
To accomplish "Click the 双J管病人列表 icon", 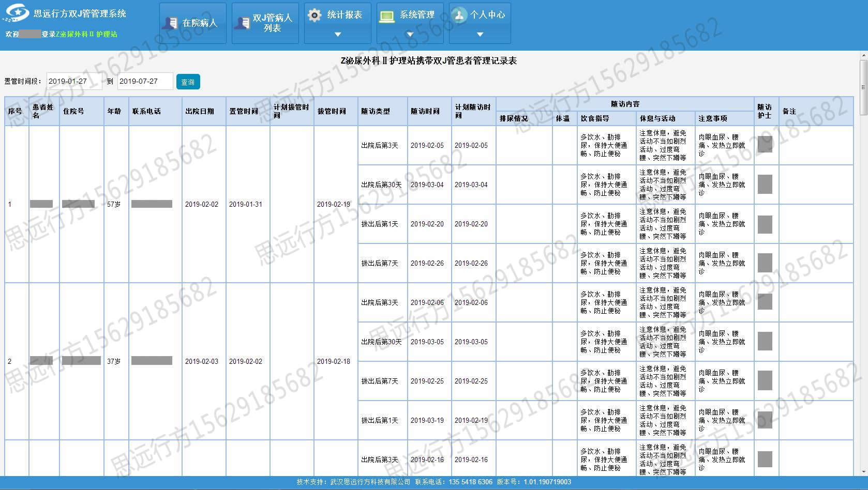I will pos(242,23).
